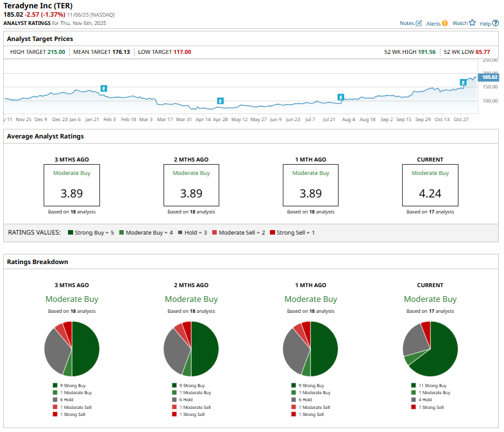Click '1 Strong Sell' in 2 MTHS AGO legend

[192, 414]
